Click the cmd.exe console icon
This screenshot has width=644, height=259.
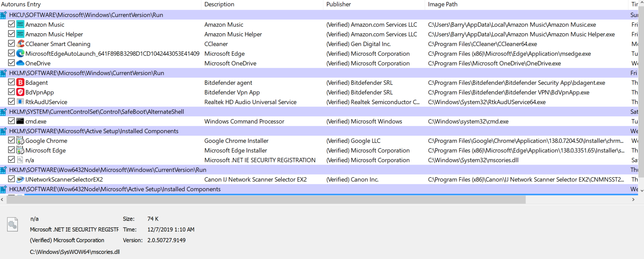20,121
